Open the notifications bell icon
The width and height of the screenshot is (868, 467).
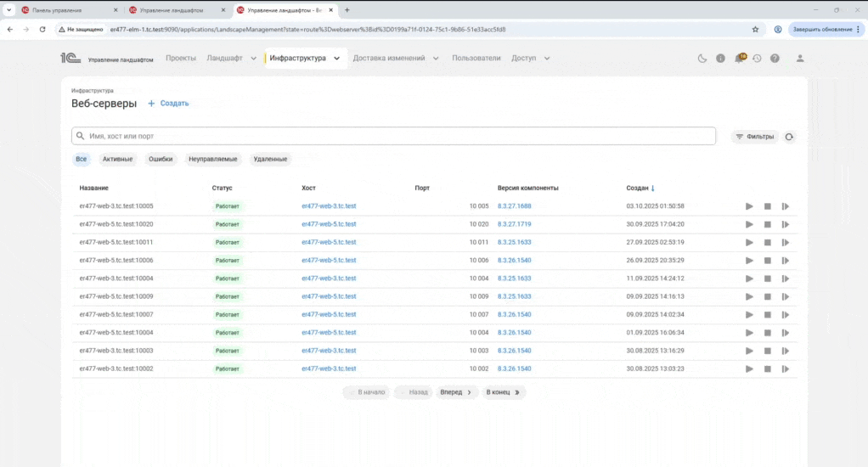(x=739, y=59)
